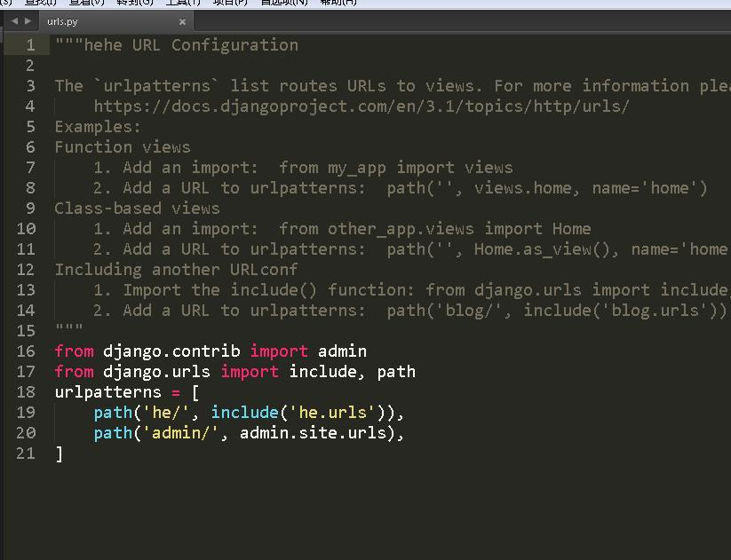Click line number 1 in the gutter
731x560 pixels.
[30, 45]
